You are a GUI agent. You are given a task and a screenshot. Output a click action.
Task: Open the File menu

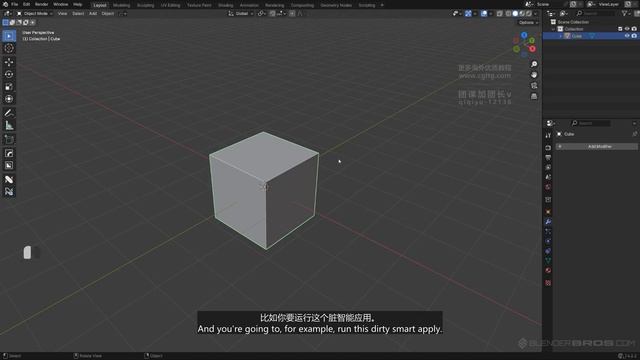[14, 4]
